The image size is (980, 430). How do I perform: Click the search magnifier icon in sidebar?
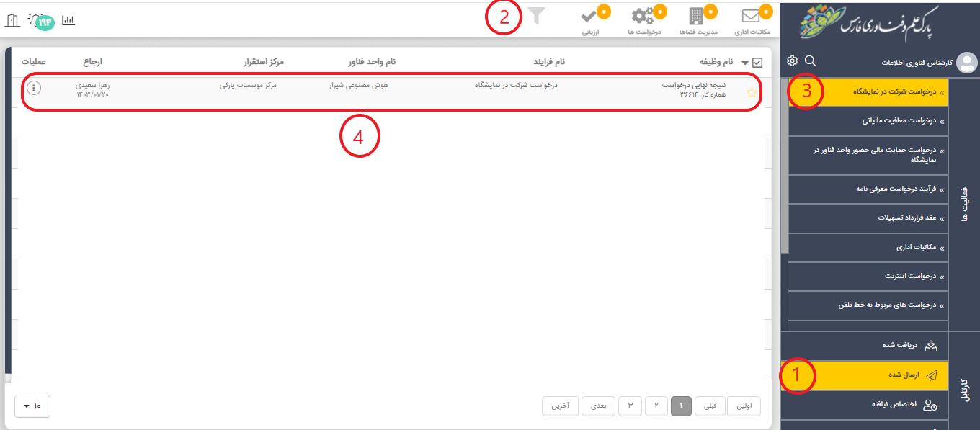click(x=810, y=61)
